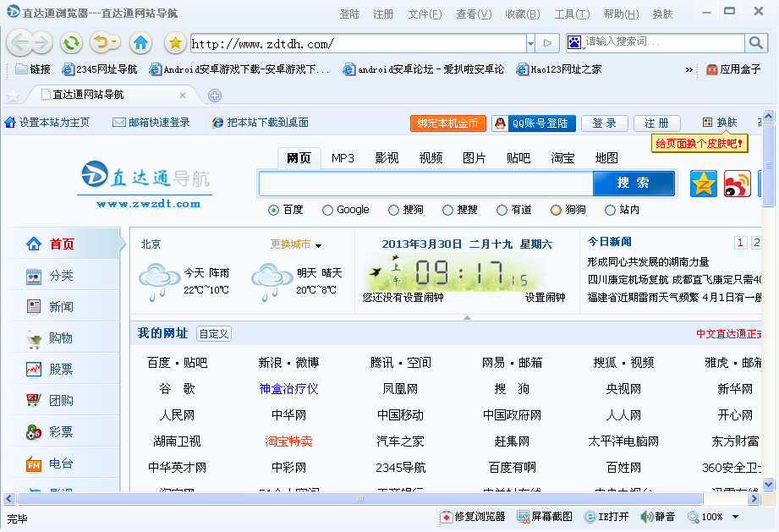Viewport: 779px width, 532px height.
Task: Select the 百度 search radio button
Action: 273,210
